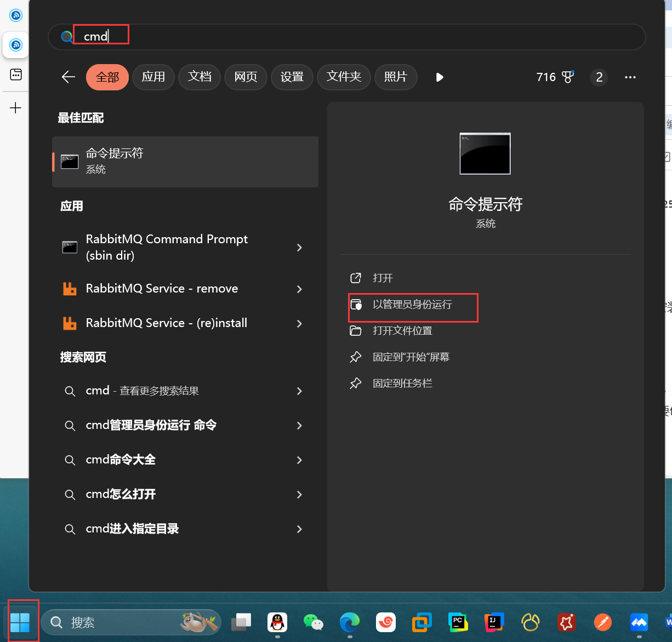
Task: Expand the cmd命令大全 search suggestion
Action: [299, 460]
